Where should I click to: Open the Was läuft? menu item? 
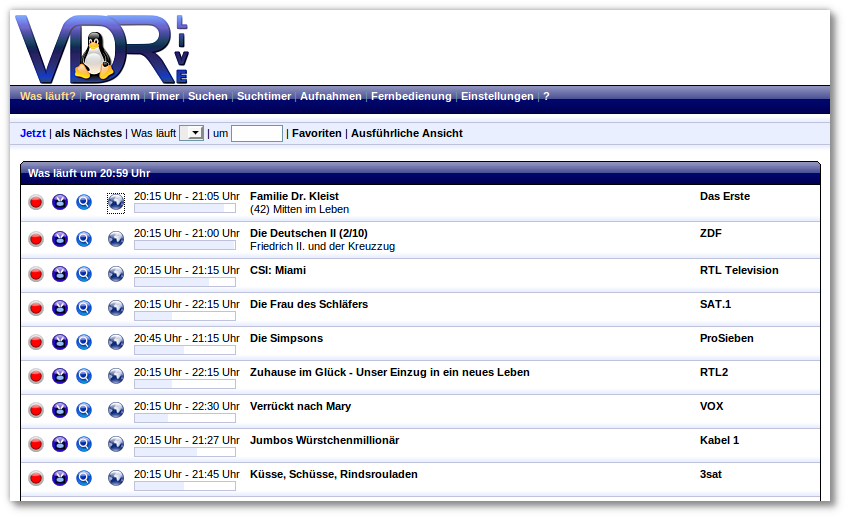(x=48, y=96)
